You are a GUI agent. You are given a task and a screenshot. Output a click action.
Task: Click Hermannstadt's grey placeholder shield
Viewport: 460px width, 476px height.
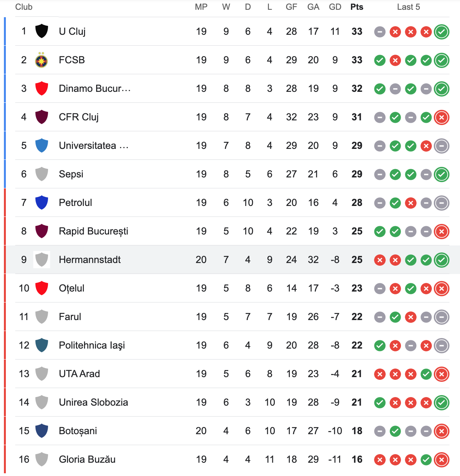pos(41,259)
